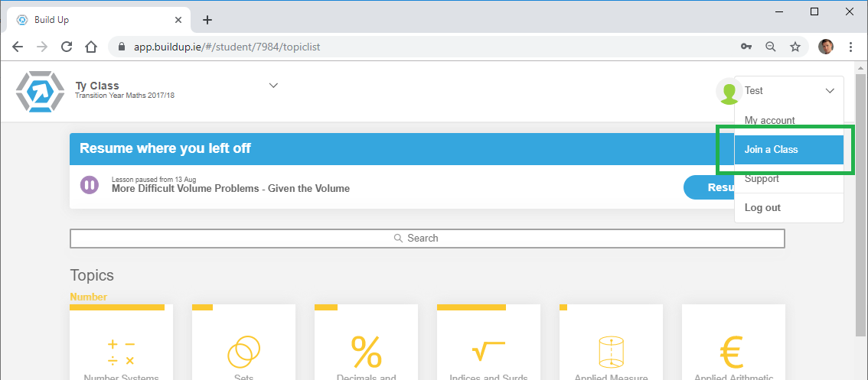Open Support from the user menu
This screenshot has height=380, width=868.
(762, 179)
